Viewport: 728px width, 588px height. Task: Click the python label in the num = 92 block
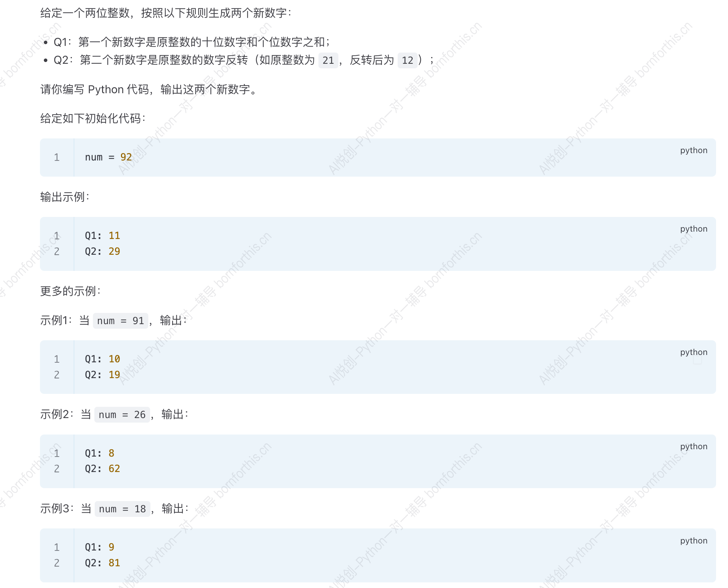pyautogui.click(x=694, y=150)
